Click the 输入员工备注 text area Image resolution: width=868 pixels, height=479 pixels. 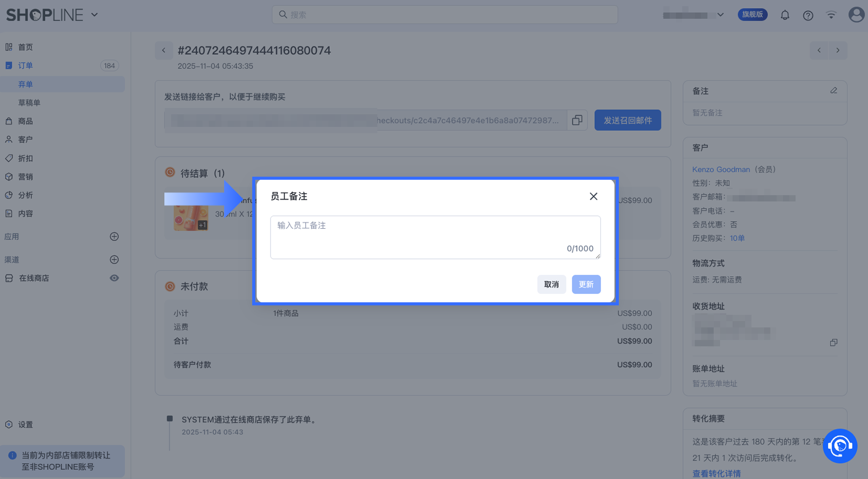435,237
